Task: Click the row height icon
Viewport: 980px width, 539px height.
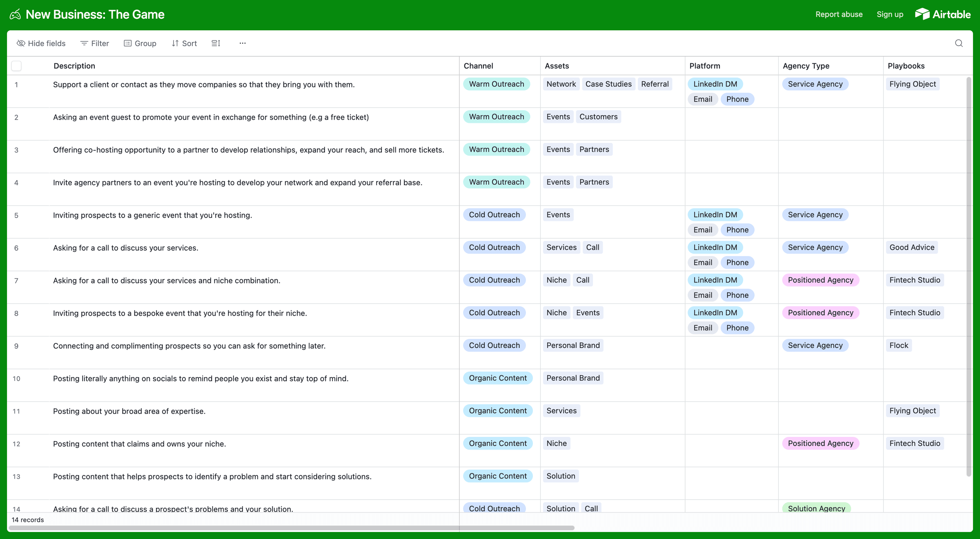Action: (216, 43)
